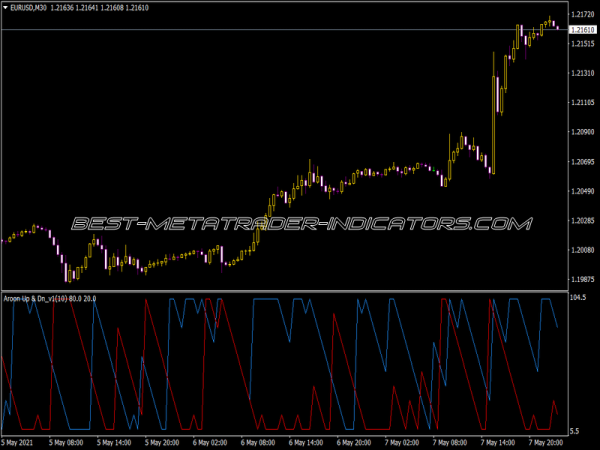Click the 1.20900 level on price scale
This screenshot has width=600, height=450.
pyautogui.click(x=581, y=132)
